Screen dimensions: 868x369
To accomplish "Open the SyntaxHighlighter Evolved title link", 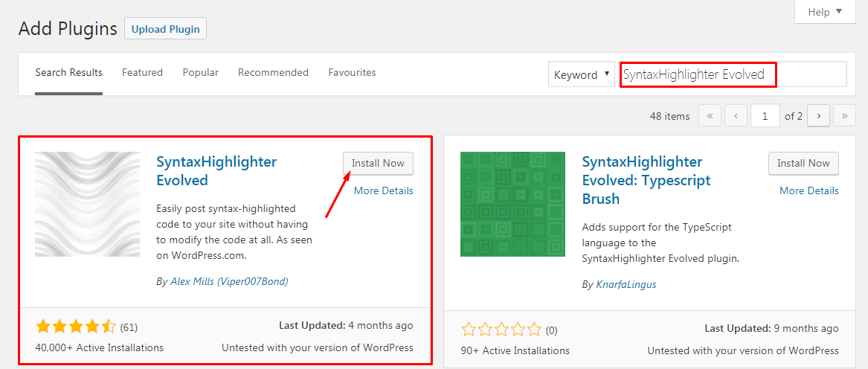I will click(x=216, y=171).
